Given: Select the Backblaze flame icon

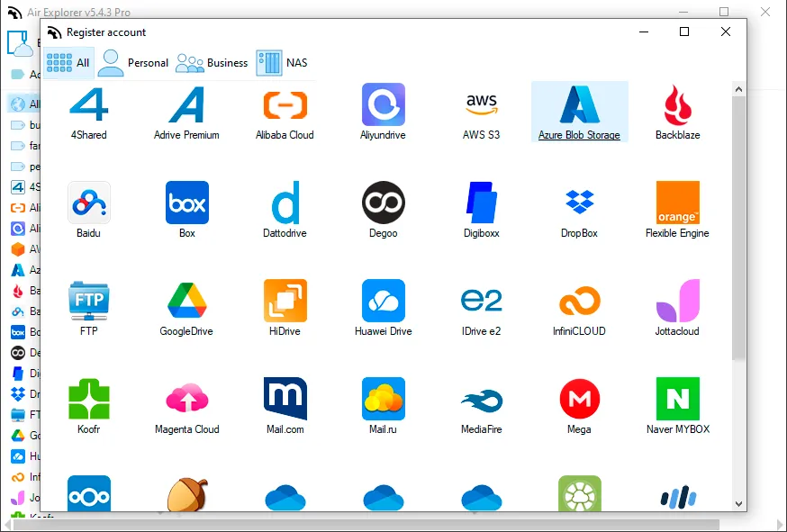Looking at the screenshot, I should click(677, 105).
